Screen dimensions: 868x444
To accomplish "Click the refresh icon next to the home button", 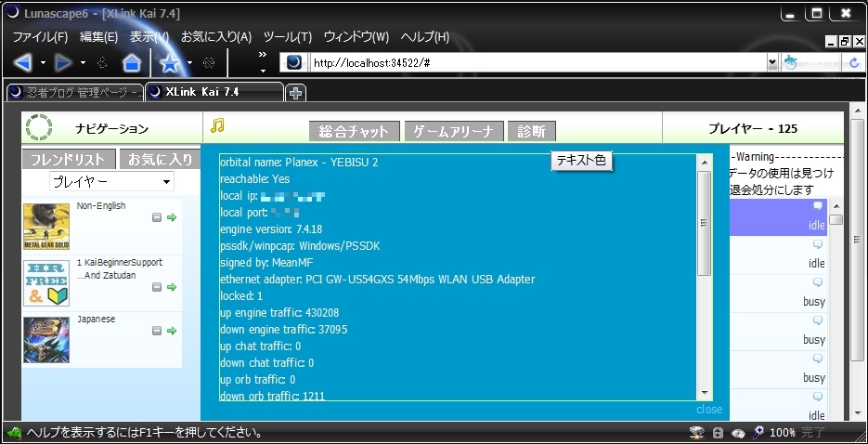I will 102,62.
